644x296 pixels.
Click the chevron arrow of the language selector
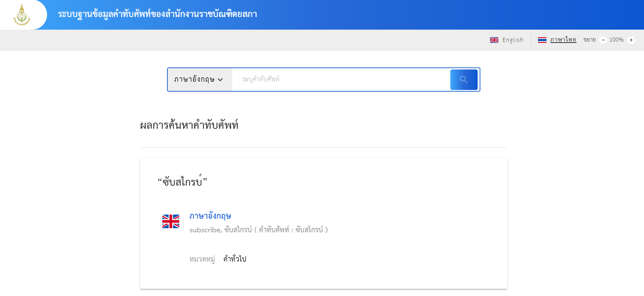click(x=220, y=80)
